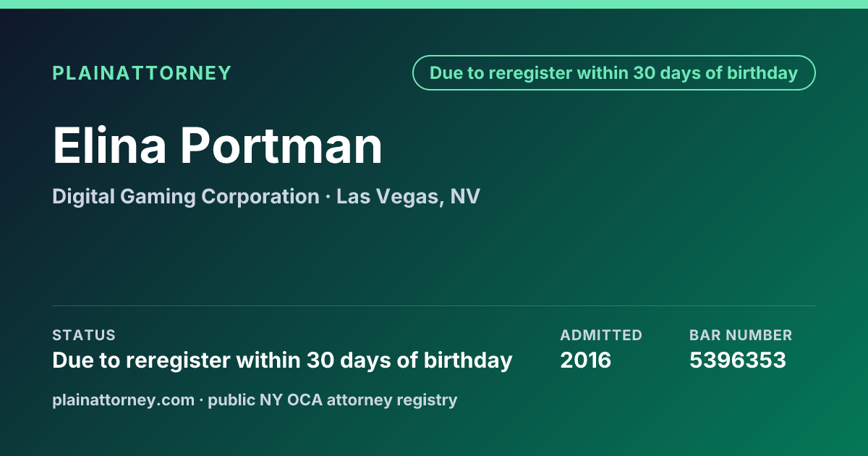Screen dimensions: 868x456
Task: Click Digital Gaming Corporation employer text
Action: coord(186,197)
